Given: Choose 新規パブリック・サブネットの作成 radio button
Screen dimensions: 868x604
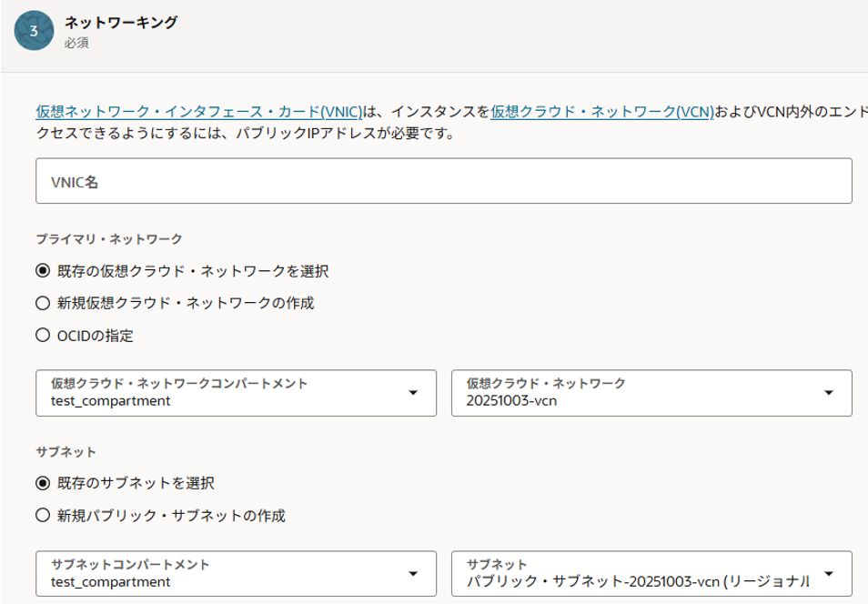Looking at the screenshot, I should click(43, 516).
